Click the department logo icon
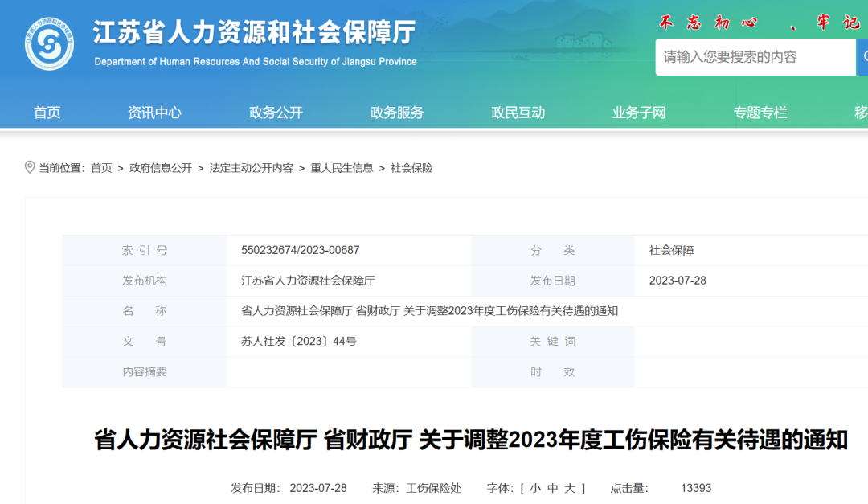This screenshot has height=504, width=868. 48,40
